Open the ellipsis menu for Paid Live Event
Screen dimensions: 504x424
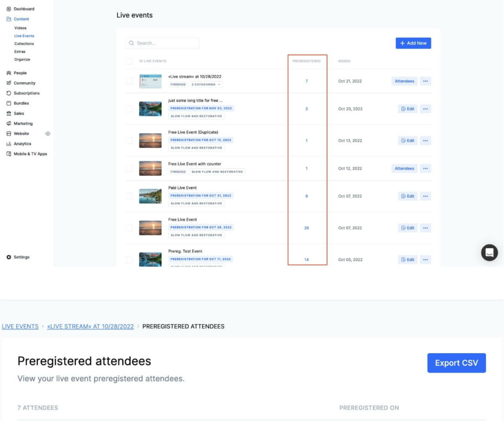click(x=425, y=196)
